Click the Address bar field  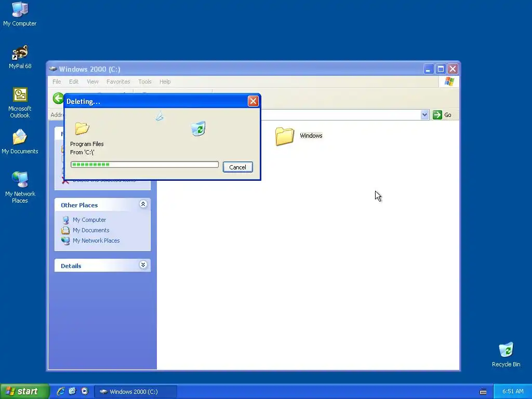(341, 115)
